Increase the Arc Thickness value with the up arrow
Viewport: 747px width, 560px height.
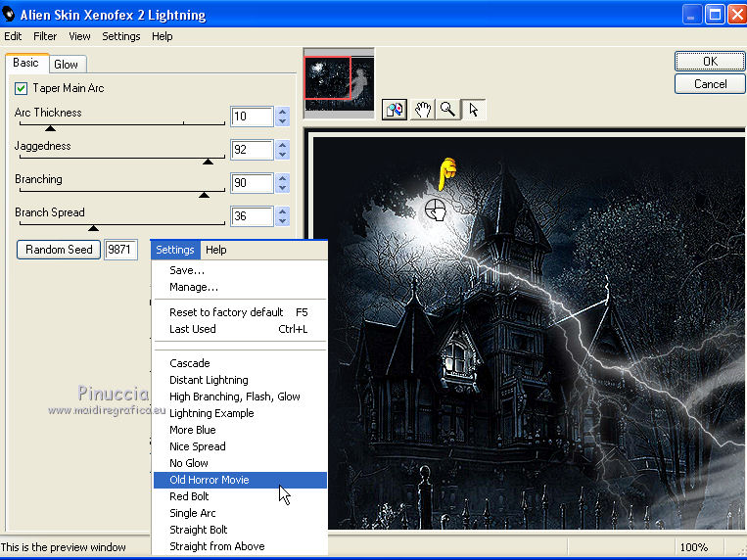283,112
